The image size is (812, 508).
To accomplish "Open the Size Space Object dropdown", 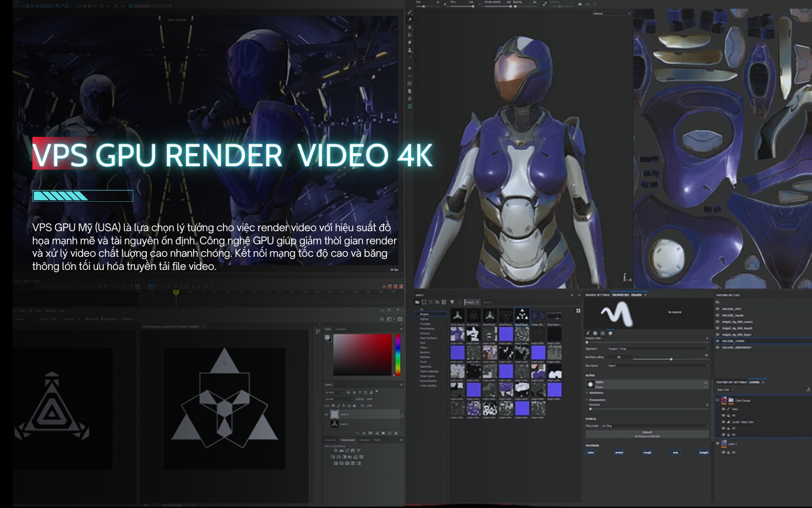I will [658, 366].
